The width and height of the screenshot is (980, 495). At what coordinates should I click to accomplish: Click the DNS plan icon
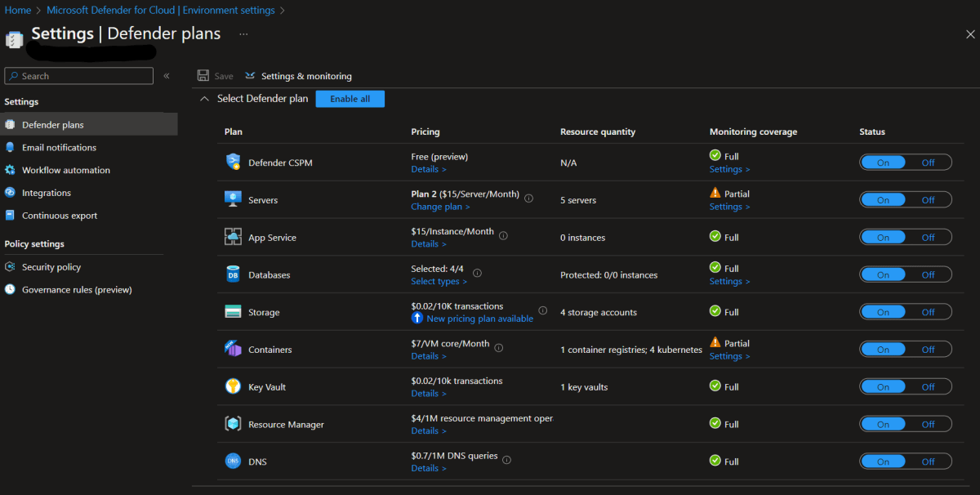pos(233,462)
